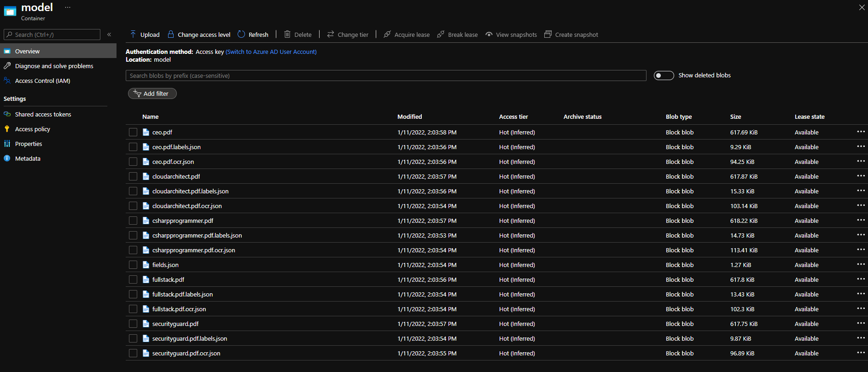This screenshot has width=868, height=372.
Task: Sort by the Name column header
Action: [150, 116]
